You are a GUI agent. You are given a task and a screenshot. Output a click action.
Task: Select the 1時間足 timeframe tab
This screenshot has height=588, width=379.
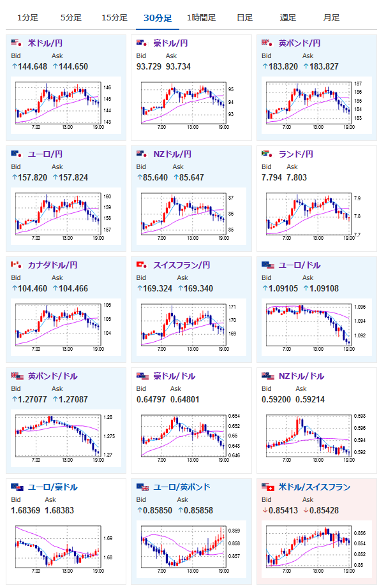pos(202,18)
